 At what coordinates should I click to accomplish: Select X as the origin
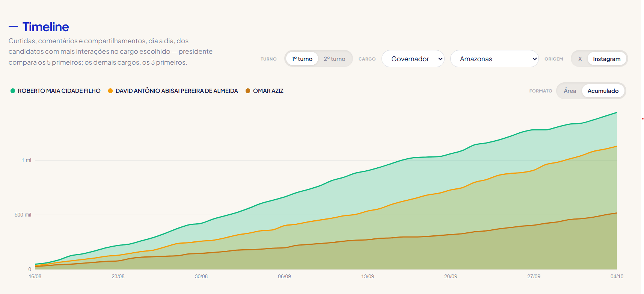tap(580, 59)
